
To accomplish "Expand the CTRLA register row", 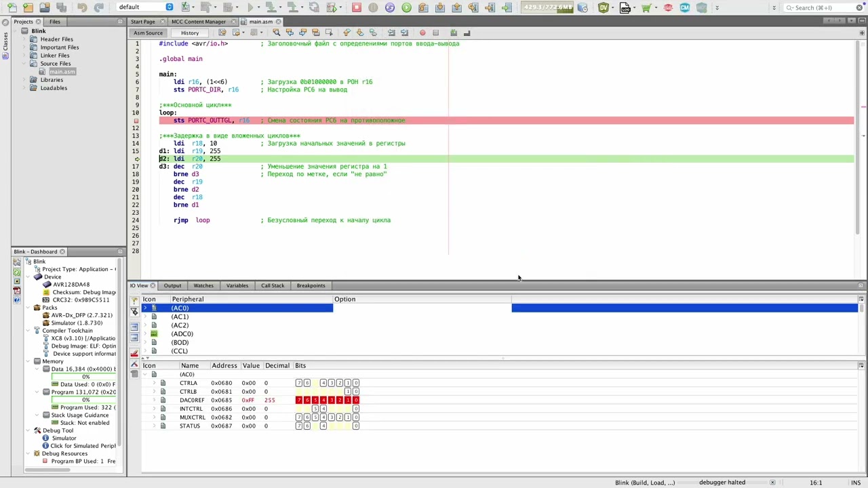I will point(154,383).
